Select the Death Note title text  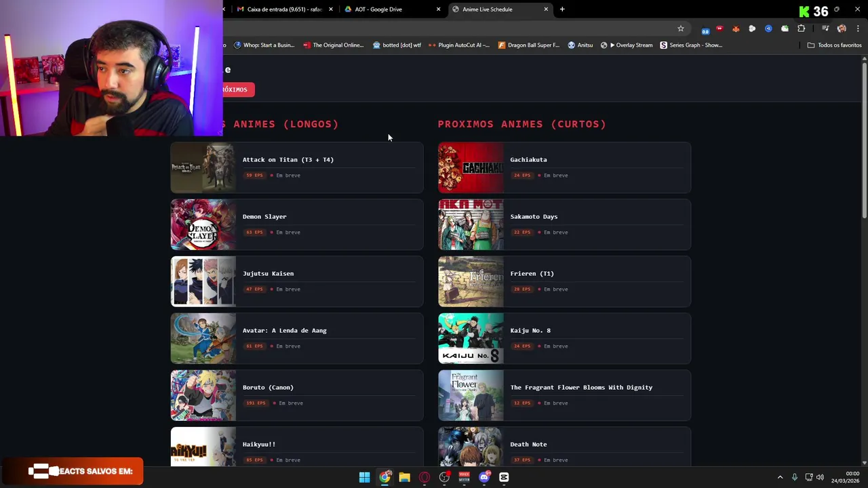[528, 445]
